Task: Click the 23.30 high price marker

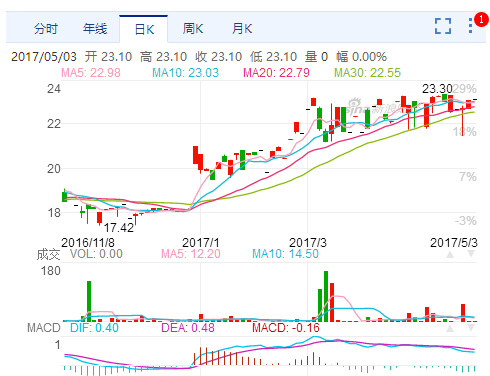Action: coord(437,89)
